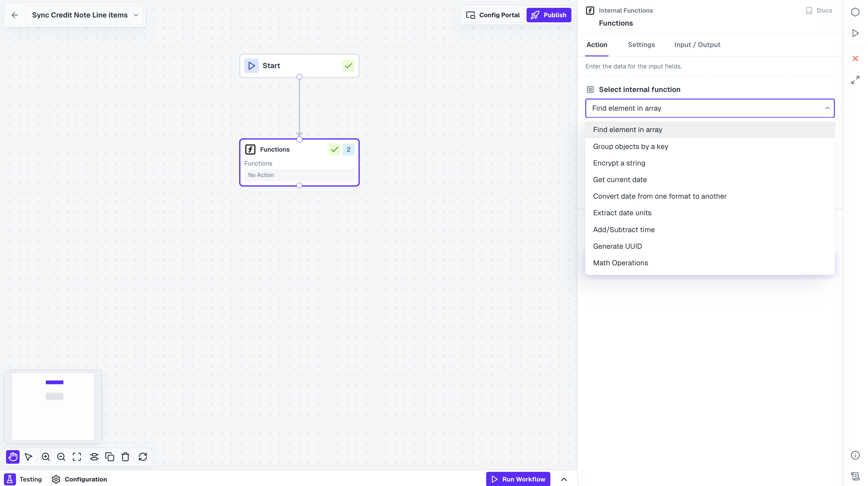The image size is (868, 486).
Task: Activate the pointer selection tool
Action: pos(29,457)
